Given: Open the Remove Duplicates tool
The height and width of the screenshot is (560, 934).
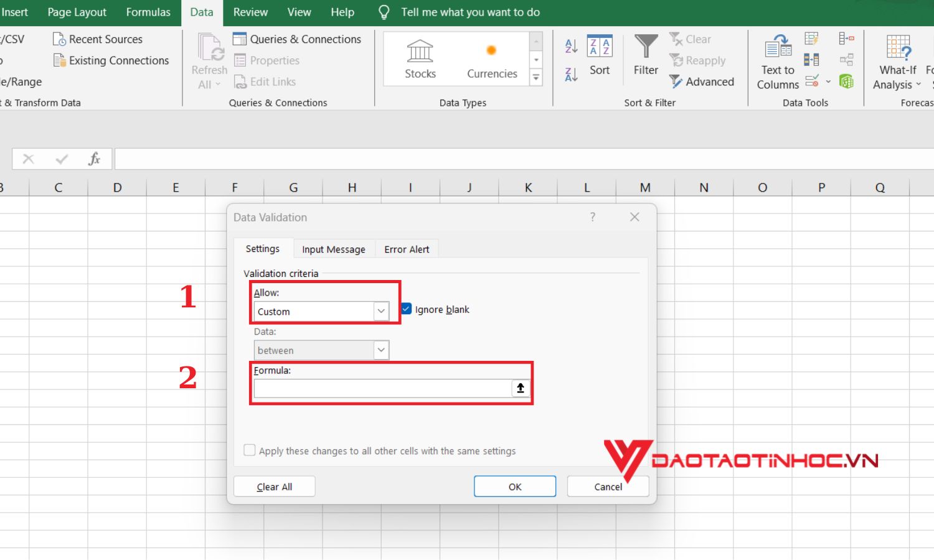Looking at the screenshot, I should [x=811, y=59].
